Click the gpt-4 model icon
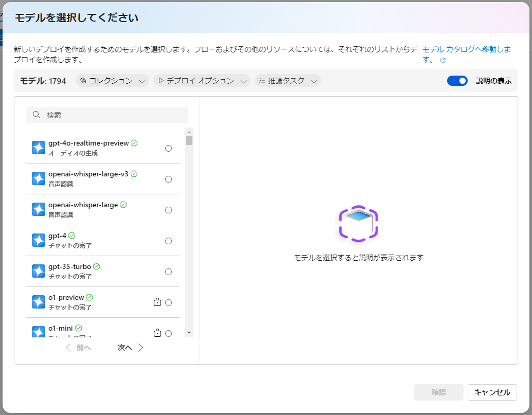532x415 pixels. point(39,240)
